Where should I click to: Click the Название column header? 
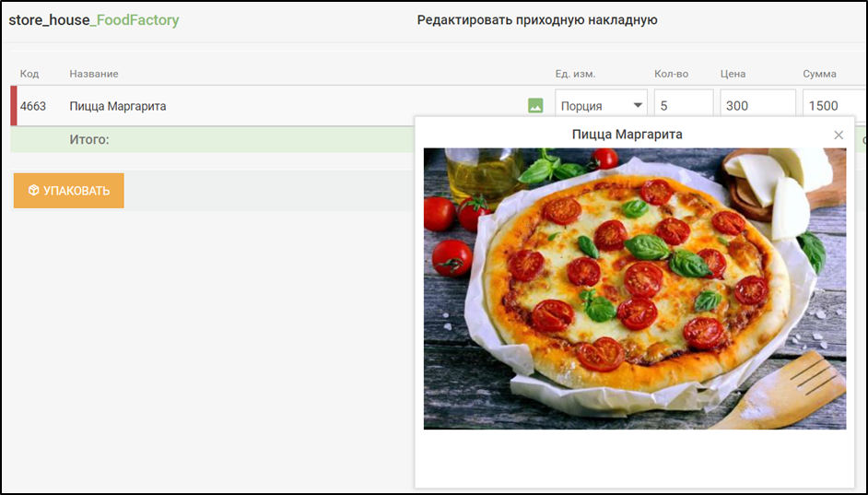[94, 74]
